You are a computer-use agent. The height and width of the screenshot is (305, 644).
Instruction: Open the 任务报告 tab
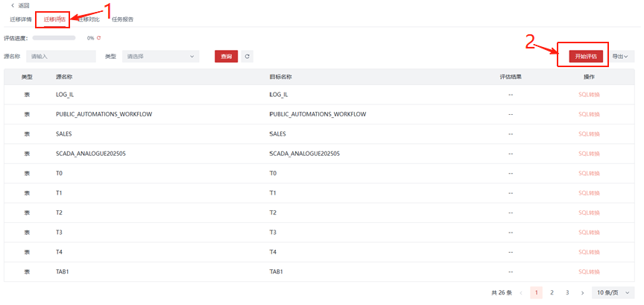pos(122,19)
